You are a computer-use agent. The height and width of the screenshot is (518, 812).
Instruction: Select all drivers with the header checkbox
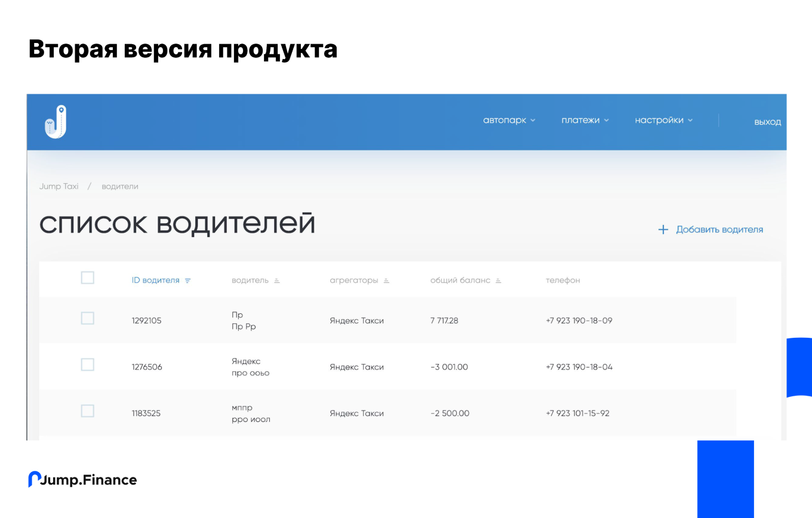point(87,277)
